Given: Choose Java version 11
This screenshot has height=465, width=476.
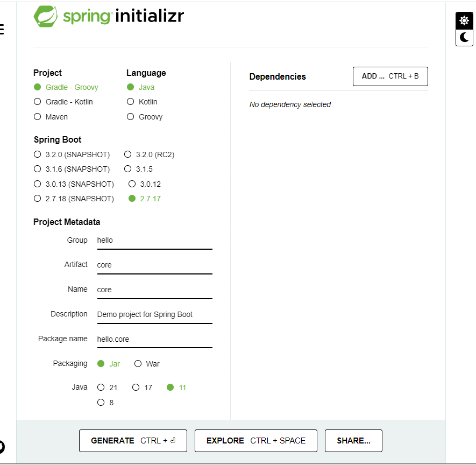Looking at the screenshot, I should [x=176, y=387].
